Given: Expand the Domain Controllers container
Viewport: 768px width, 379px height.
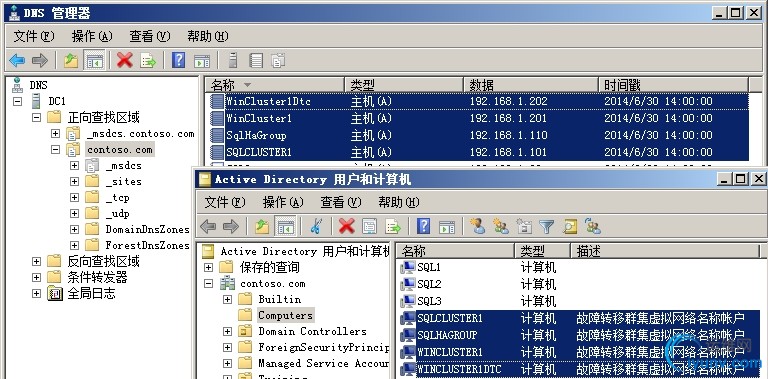Looking at the screenshot, I should (227, 332).
